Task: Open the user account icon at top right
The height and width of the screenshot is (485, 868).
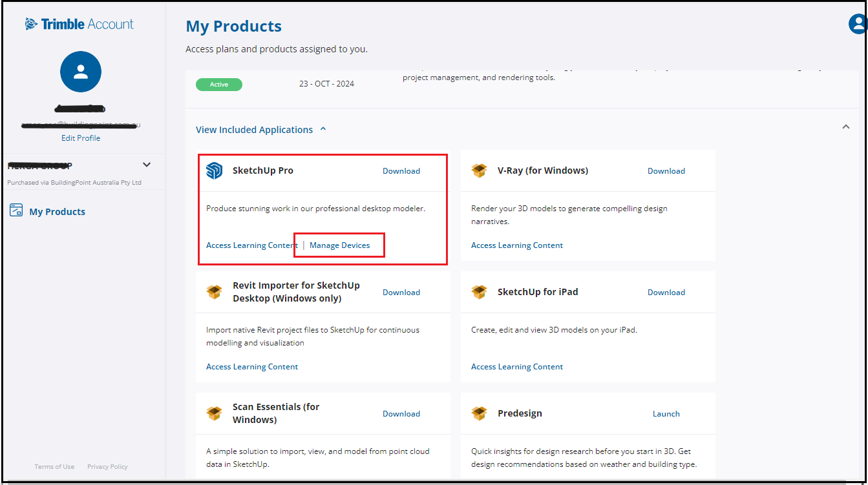Action: click(857, 25)
